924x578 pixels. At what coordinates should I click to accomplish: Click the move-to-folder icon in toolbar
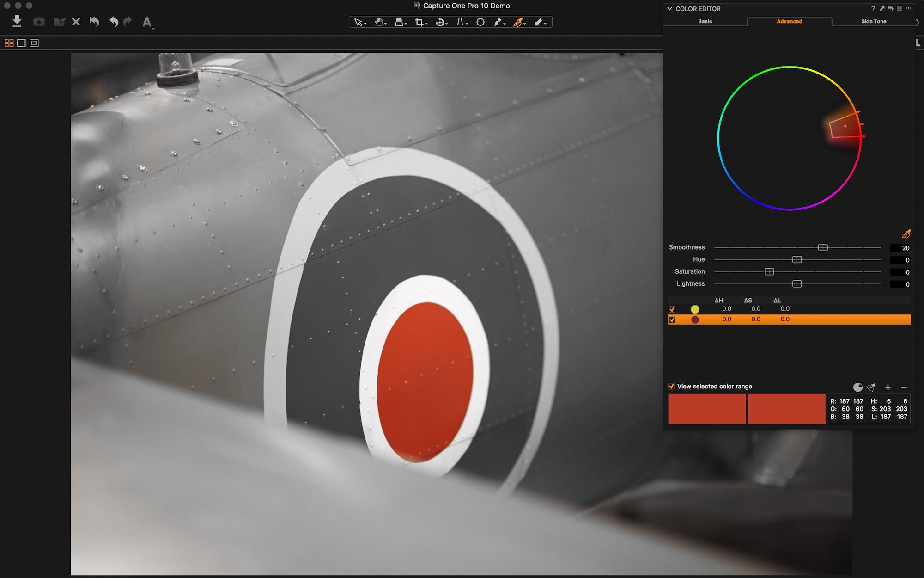pos(59,22)
